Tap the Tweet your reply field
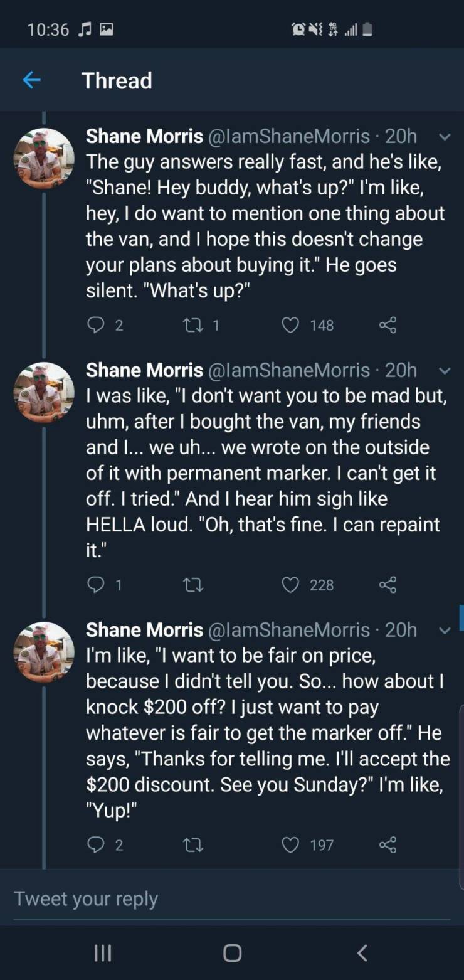This screenshot has height=980, width=464. (232, 899)
